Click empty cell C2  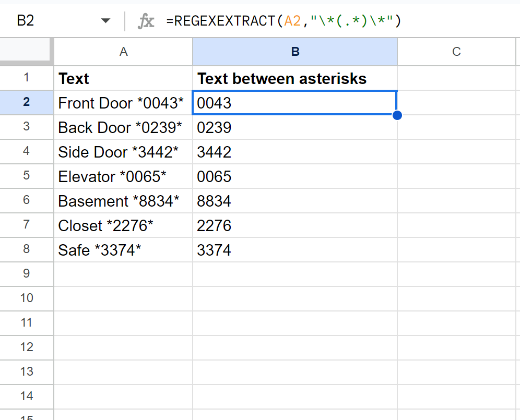pos(456,103)
